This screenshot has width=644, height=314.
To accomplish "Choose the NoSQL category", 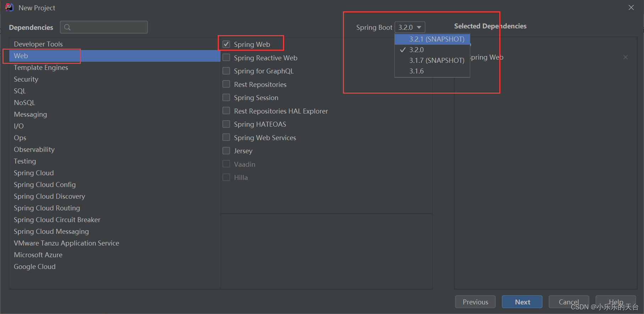I will point(115,103).
